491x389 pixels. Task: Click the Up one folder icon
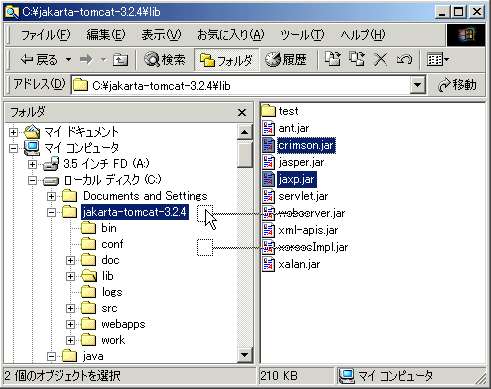(120, 60)
